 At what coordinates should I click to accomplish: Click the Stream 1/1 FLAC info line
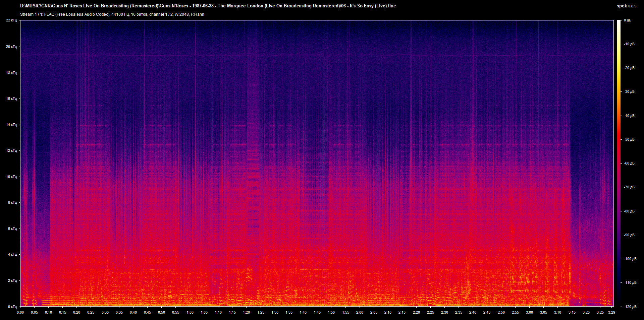(x=112, y=14)
